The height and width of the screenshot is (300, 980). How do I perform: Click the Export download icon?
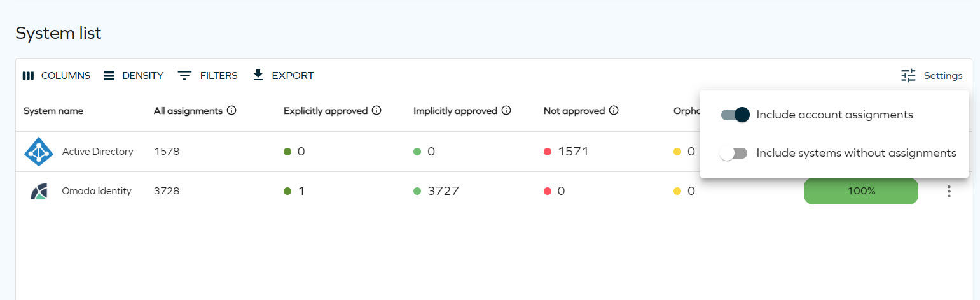point(258,76)
